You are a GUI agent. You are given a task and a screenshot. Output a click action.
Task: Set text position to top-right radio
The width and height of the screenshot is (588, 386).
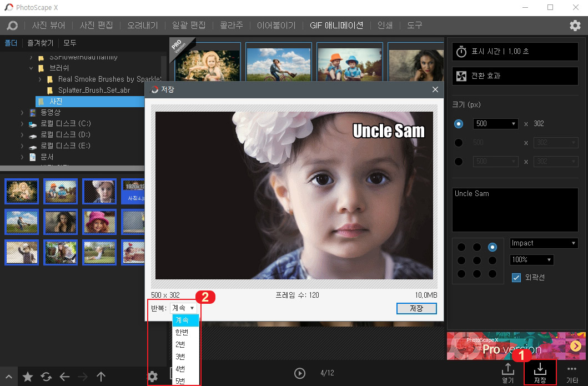pos(492,247)
